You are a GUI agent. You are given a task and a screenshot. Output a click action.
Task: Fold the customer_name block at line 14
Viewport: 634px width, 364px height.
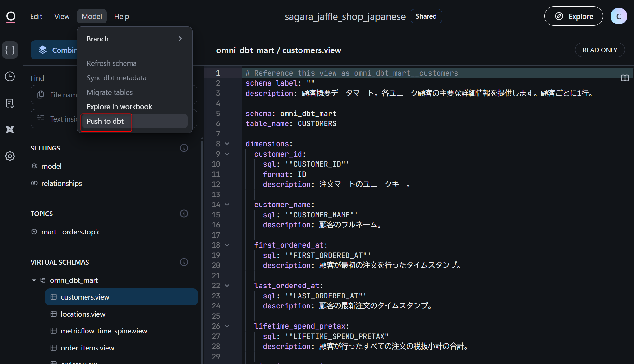pyautogui.click(x=227, y=205)
